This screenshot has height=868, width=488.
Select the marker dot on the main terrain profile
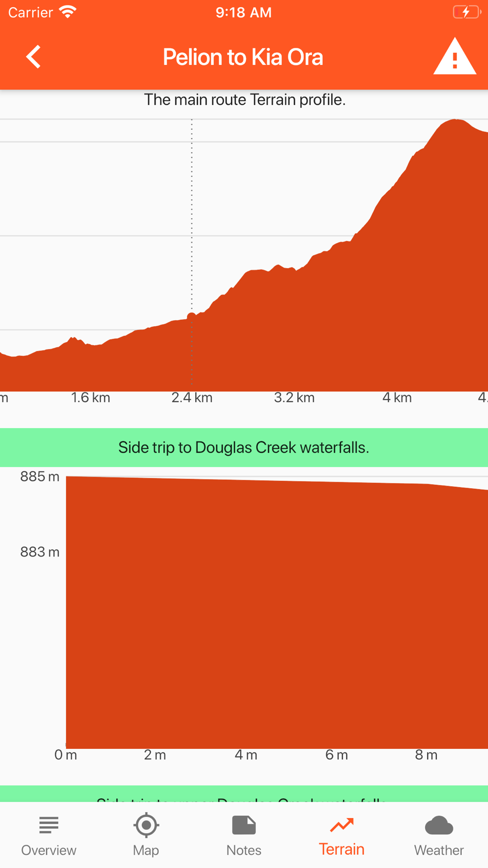[x=192, y=316]
